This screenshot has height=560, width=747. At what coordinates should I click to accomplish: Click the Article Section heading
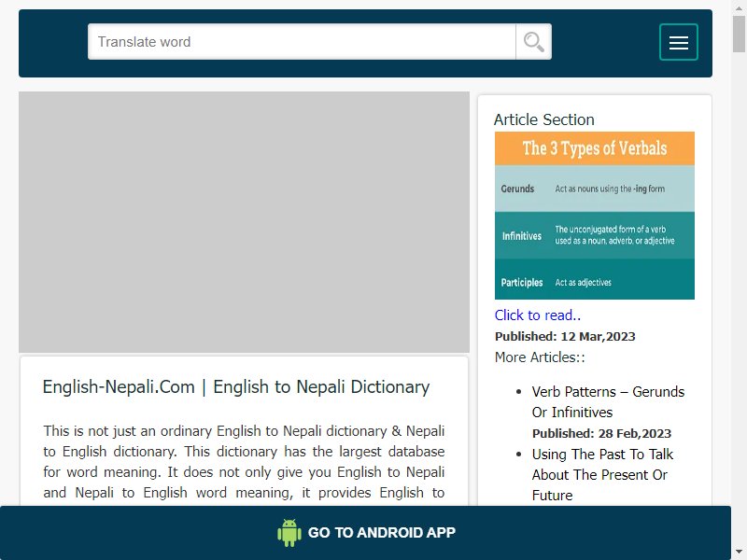544,119
